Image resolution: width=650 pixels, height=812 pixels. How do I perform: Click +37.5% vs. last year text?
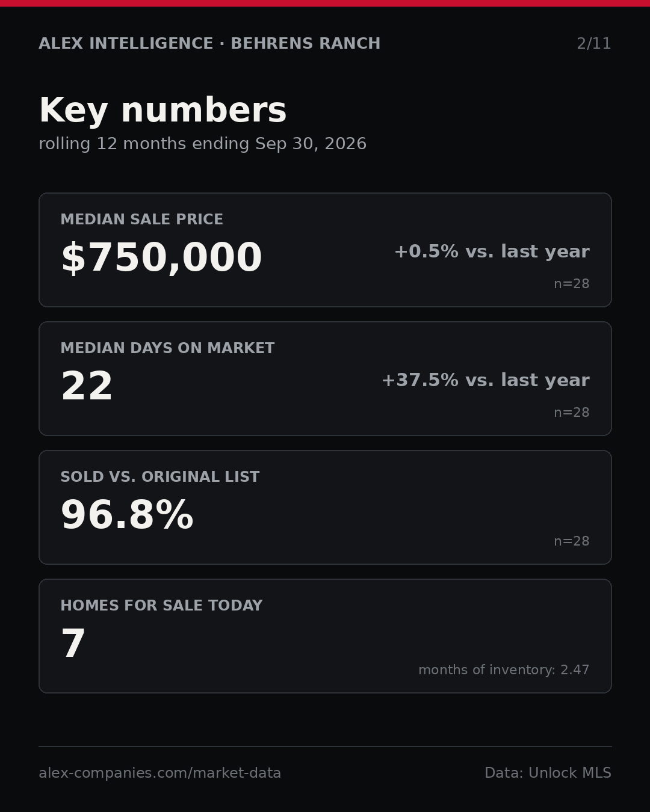[x=485, y=380]
